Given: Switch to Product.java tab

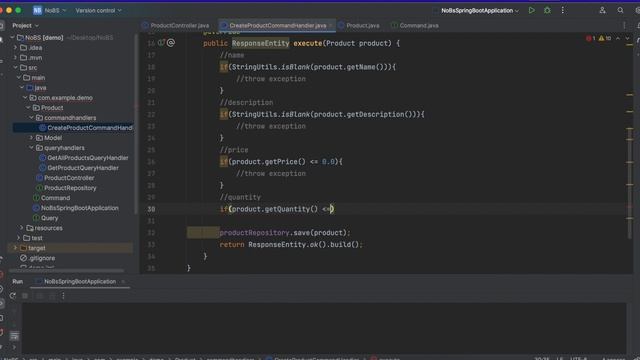Looking at the screenshot, I should pyautogui.click(x=358, y=25).
